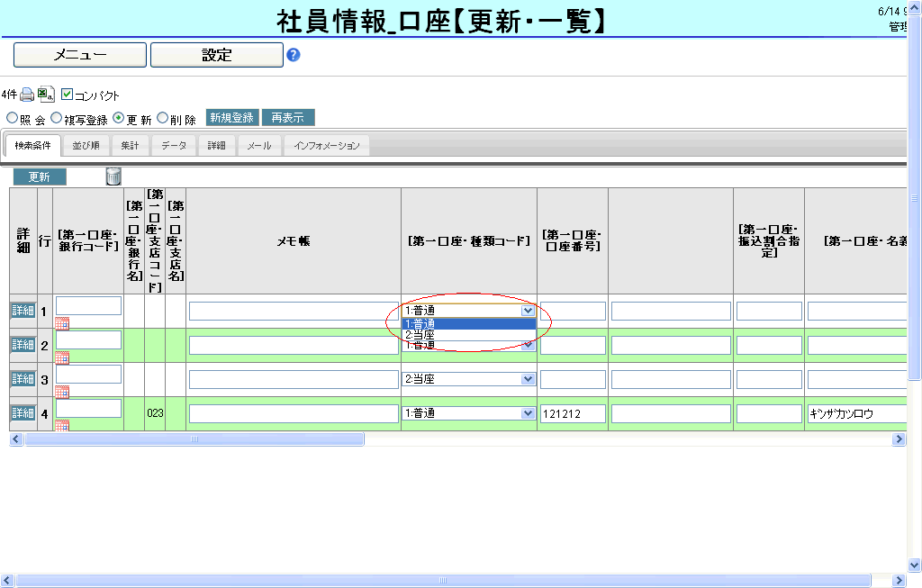This screenshot has width=922, height=588.
Task: Click the printer icon
Action: click(27, 95)
